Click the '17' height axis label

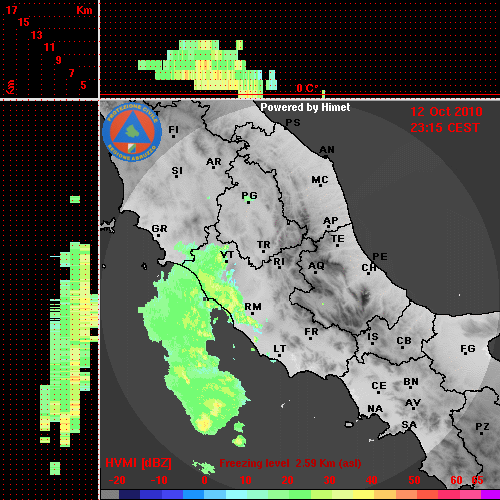coord(12,10)
